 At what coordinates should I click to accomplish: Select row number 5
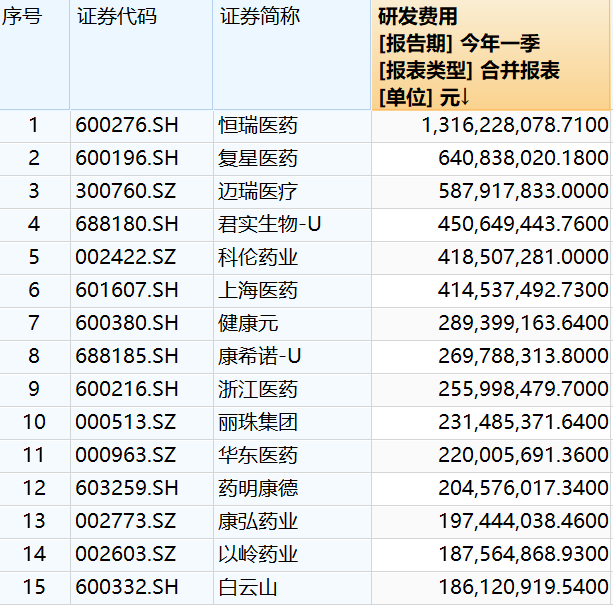point(33,257)
